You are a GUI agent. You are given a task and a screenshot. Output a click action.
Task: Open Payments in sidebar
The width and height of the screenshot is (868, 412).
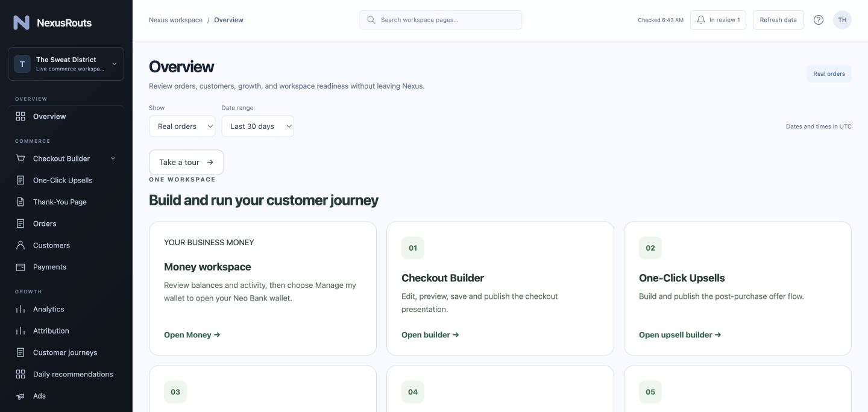pyautogui.click(x=66, y=267)
